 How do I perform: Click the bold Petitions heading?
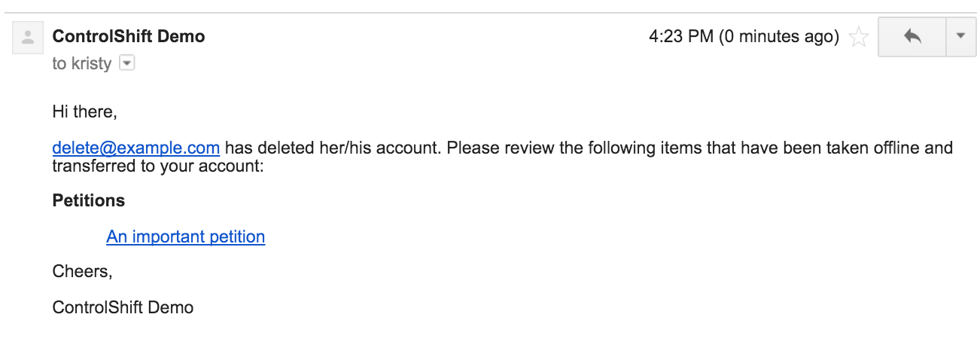point(89,201)
